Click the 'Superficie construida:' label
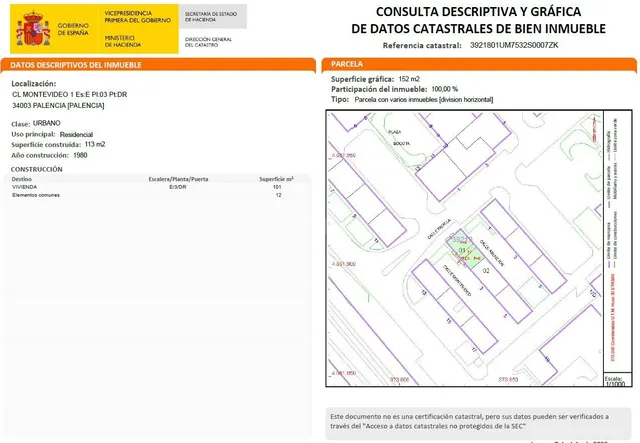640x443 pixels. point(46,145)
